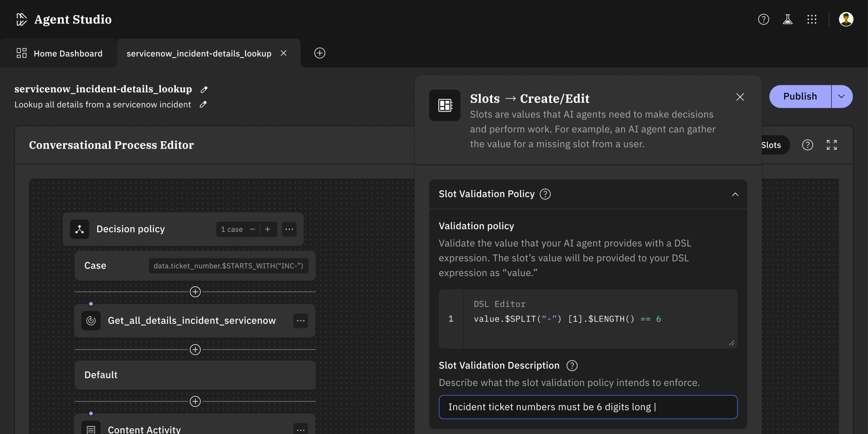Click the user profile avatar
Viewport: 868px width, 434px height.
[x=846, y=19]
